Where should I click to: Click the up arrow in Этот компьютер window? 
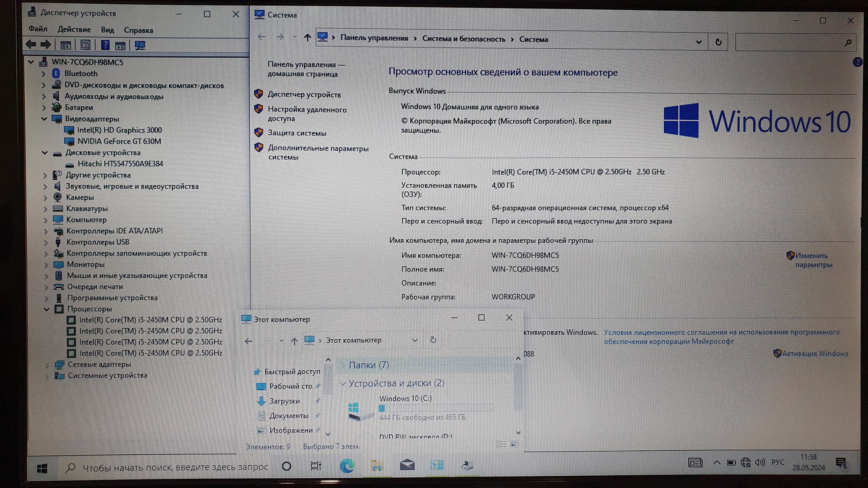[294, 341]
